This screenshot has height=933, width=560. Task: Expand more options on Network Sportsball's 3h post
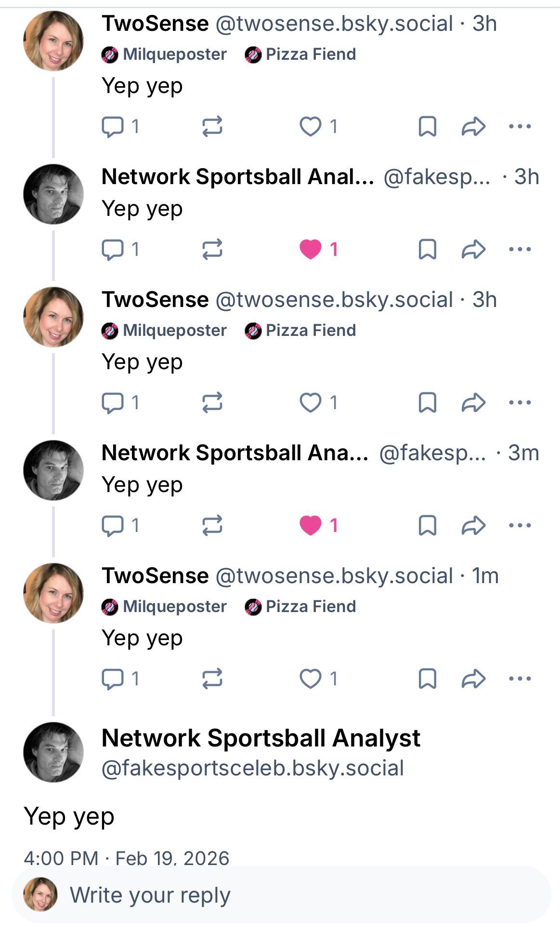coord(520,249)
